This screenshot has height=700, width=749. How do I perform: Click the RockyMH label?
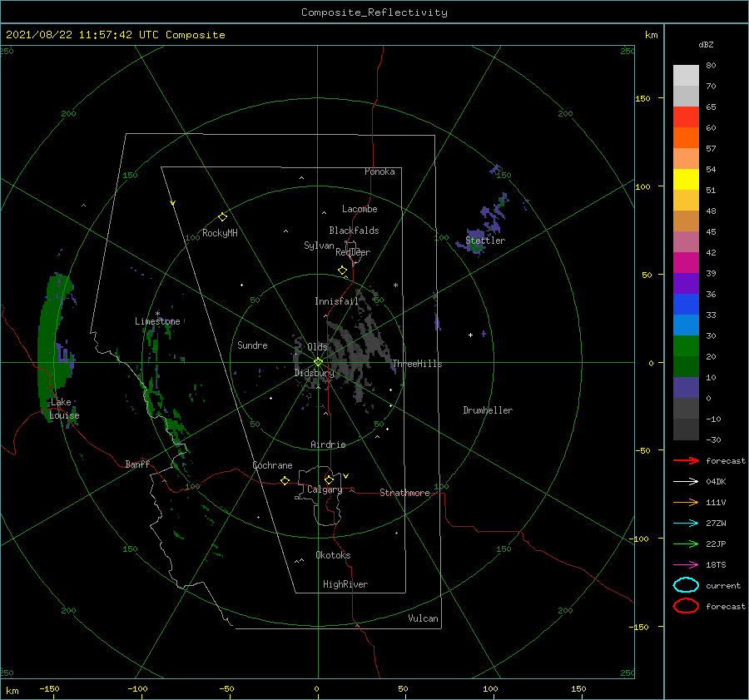click(x=220, y=233)
